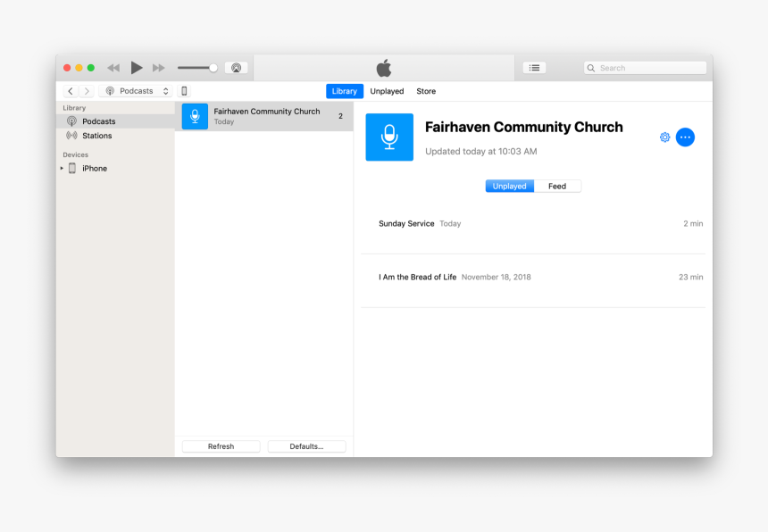Show Unplayed episodes segment
Image resolution: width=768 pixels, height=532 pixels.
[x=509, y=186]
